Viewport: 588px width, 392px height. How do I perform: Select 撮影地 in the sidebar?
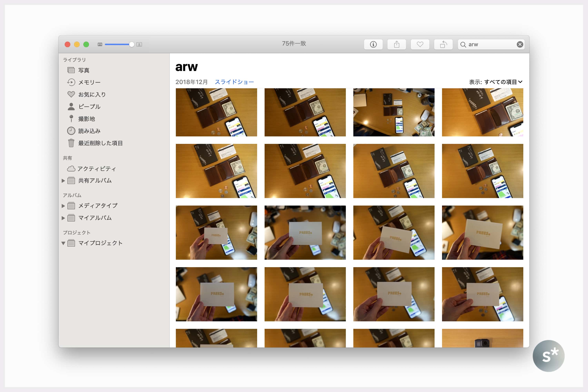86,119
